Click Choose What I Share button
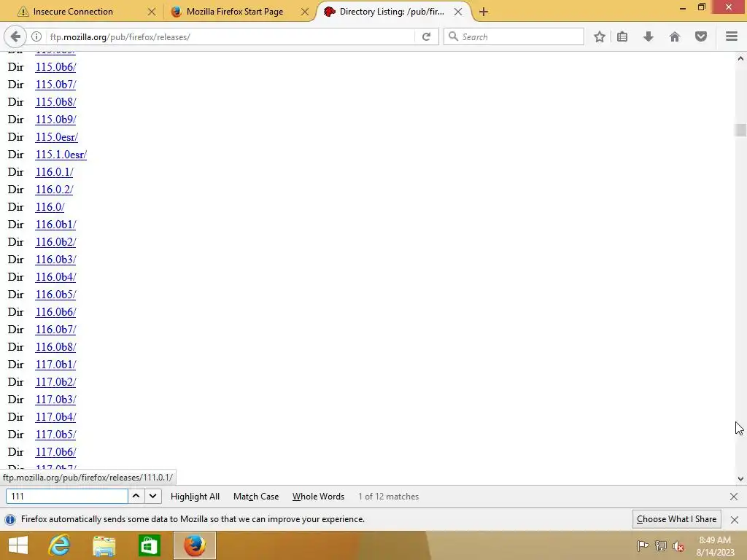The height and width of the screenshot is (560, 747). pyautogui.click(x=676, y=519)
